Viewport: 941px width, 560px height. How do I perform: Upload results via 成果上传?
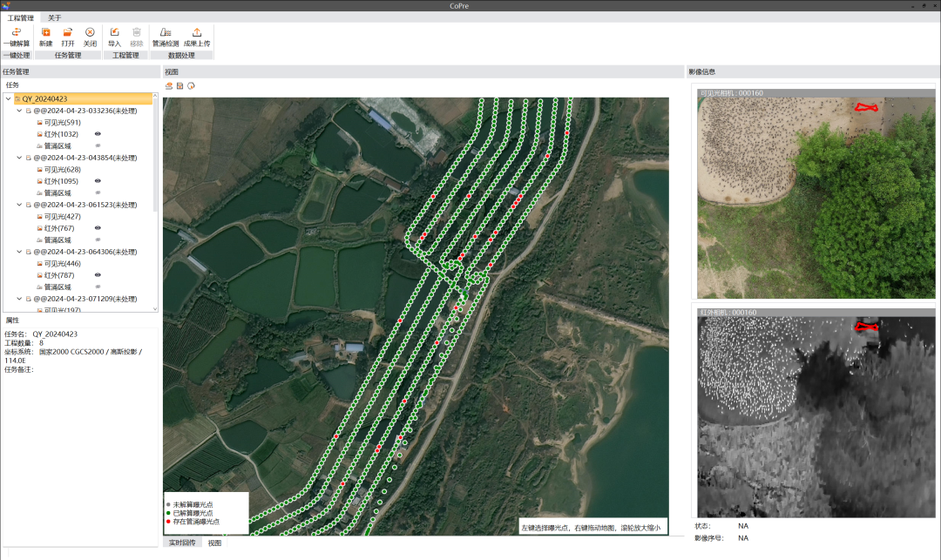coord(197,37)
